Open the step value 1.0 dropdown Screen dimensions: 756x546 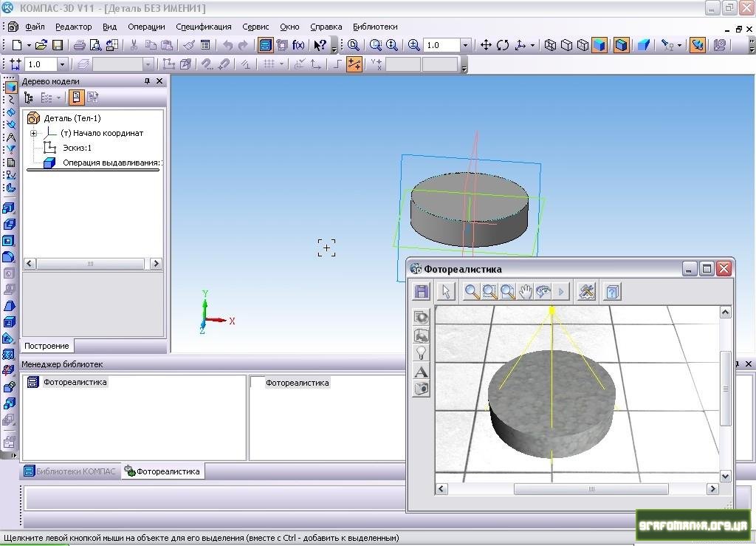click(x=62, y=65)
